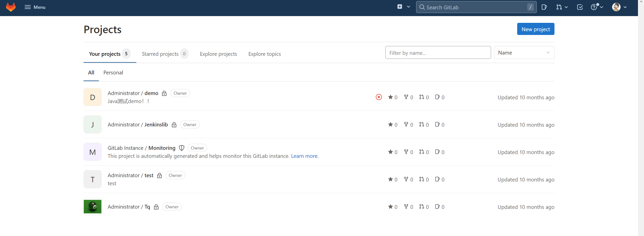The height and width of the screenshot is (236, 644).
Task: Open the Name sort dropdown
Action: pos(524,53)
